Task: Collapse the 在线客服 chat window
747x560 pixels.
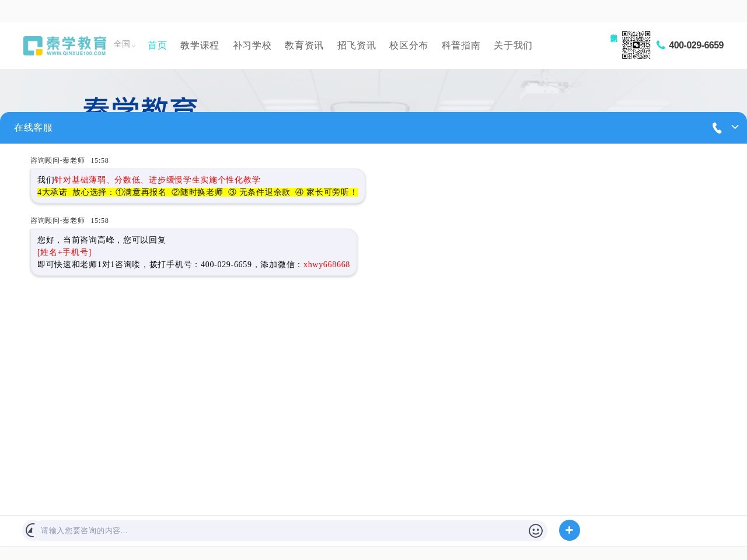Action: [x=735, y=127]
